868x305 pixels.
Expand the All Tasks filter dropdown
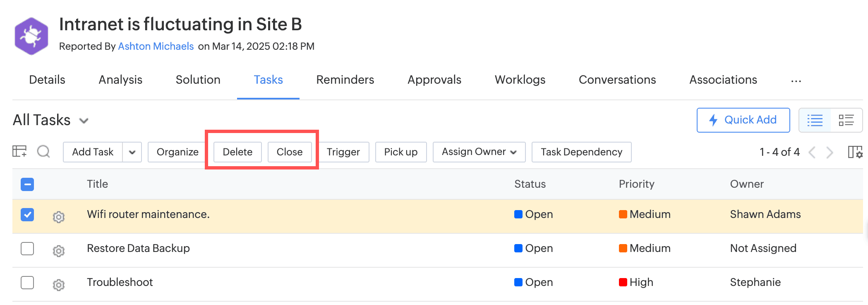[x=84, y=121]
